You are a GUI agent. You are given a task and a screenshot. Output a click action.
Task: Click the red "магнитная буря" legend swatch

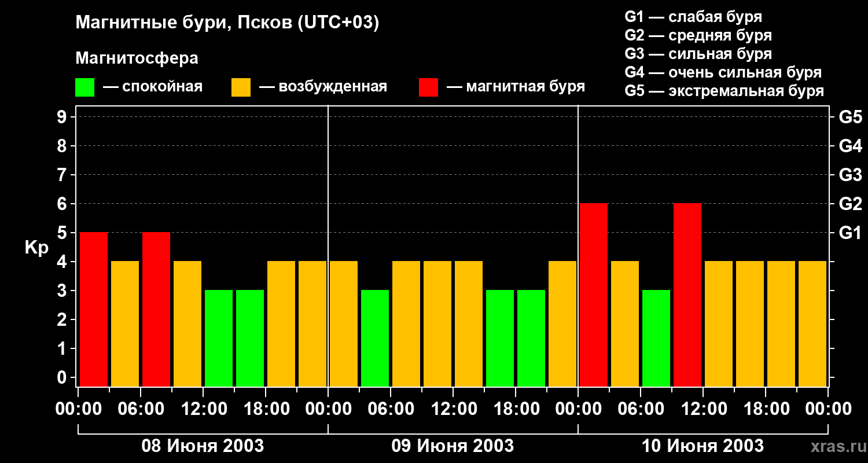428,87
